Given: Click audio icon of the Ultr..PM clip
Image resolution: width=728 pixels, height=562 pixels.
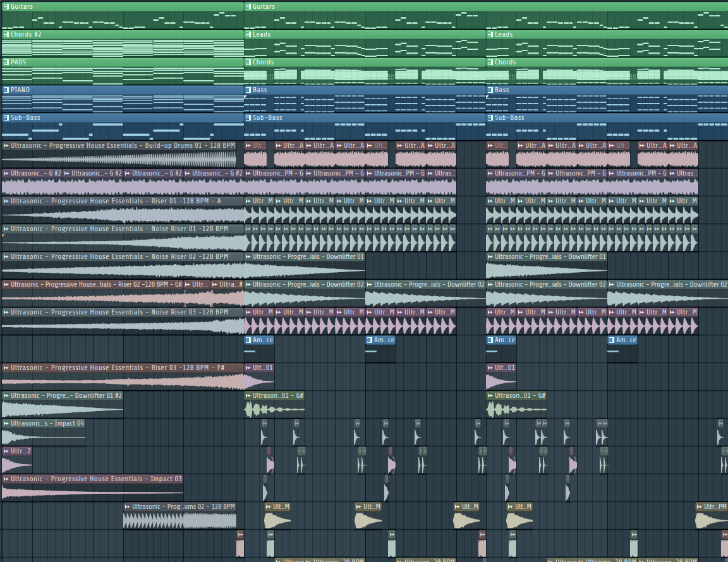Looking at the screenshot, I should [x=699, y=507].
